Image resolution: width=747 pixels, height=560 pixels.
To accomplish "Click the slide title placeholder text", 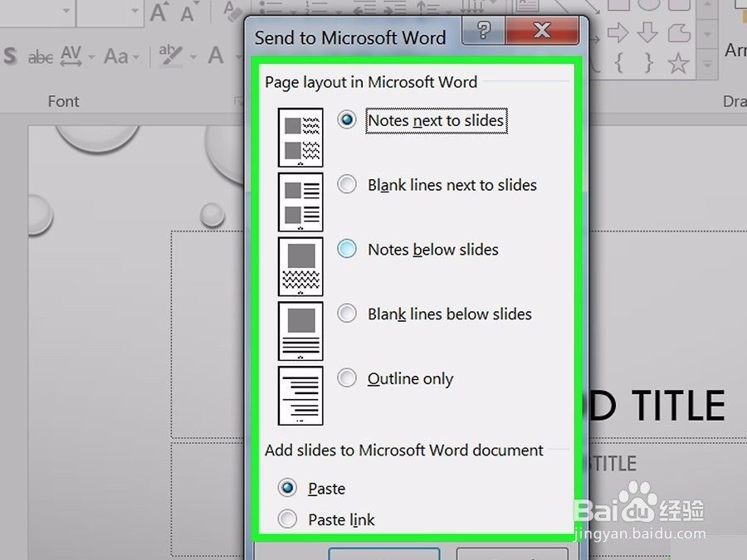I will coord(657,405).
